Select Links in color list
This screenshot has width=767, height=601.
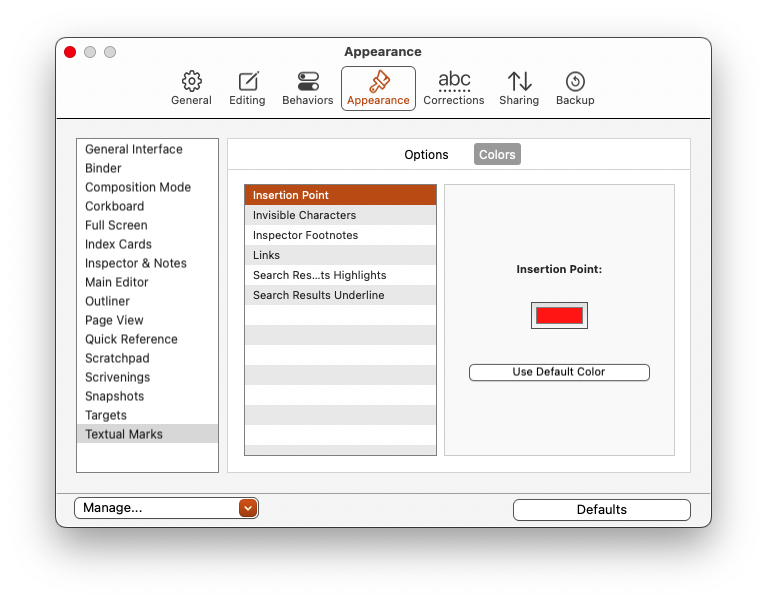[x=340, y=255]
